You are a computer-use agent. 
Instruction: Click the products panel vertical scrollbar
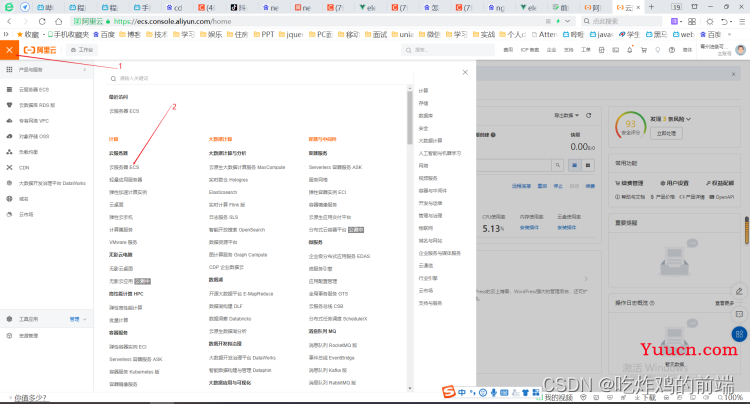click(409, 117)
